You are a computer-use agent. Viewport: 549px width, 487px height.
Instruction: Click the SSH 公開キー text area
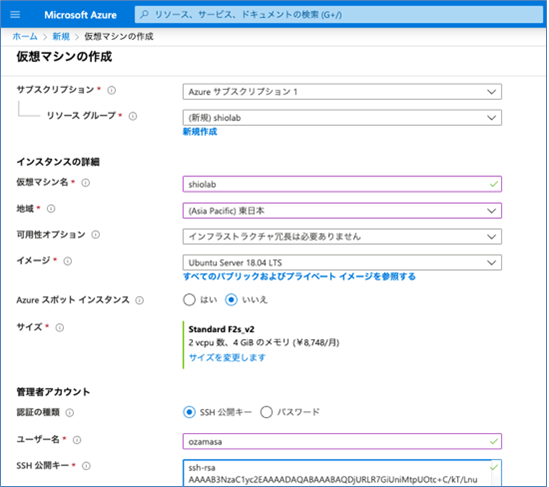click(342, 473)
